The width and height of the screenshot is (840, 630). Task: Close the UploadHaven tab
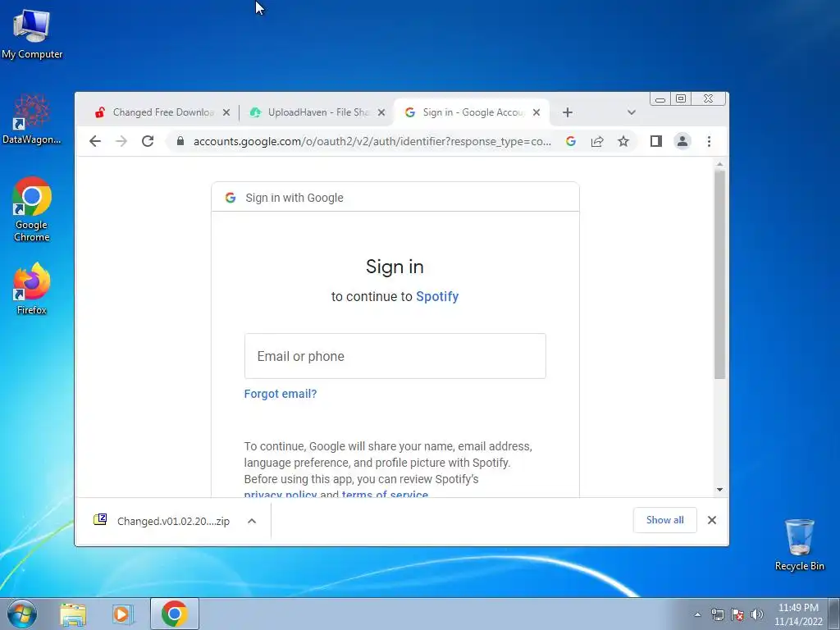pyautogui.click(x=381, y=112)
